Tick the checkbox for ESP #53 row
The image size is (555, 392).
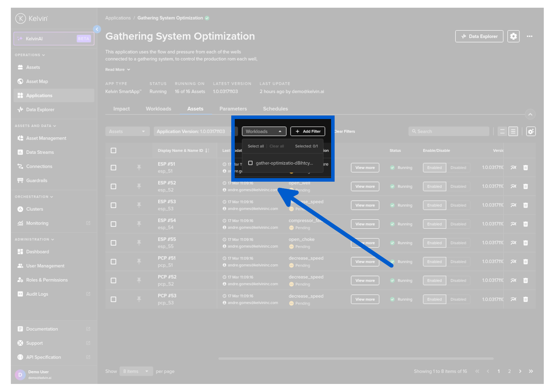click(114, 205)
